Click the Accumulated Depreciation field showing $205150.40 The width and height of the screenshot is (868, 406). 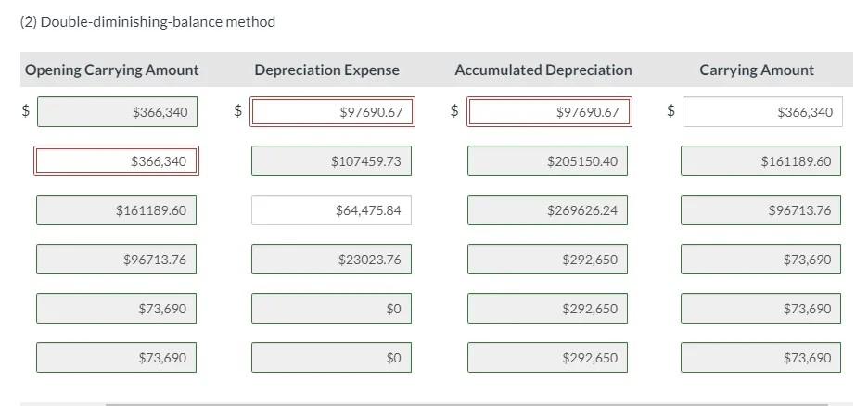pyautogui.click(x=547, y=161)
